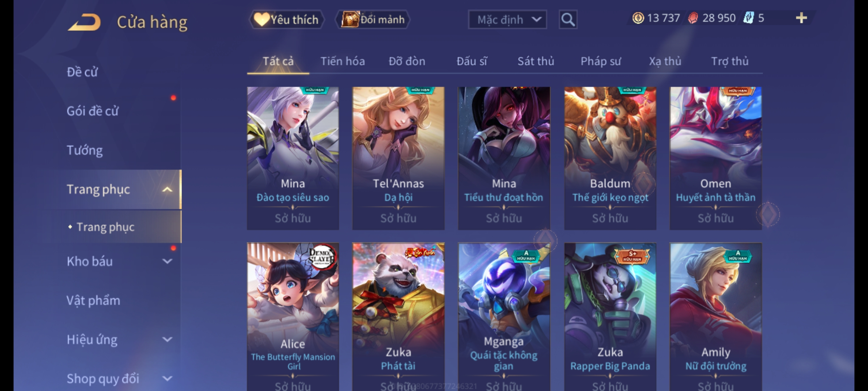Expand the Kho báu sidebar section
The width and height of the screenshot is (868, 391).
(167, 261)
